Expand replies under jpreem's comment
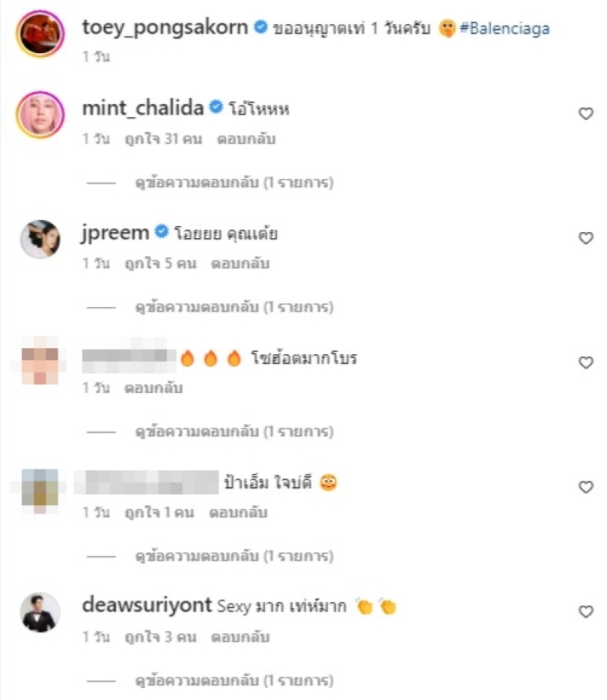The height and width of the screenshot is (700, 607). 234,307
